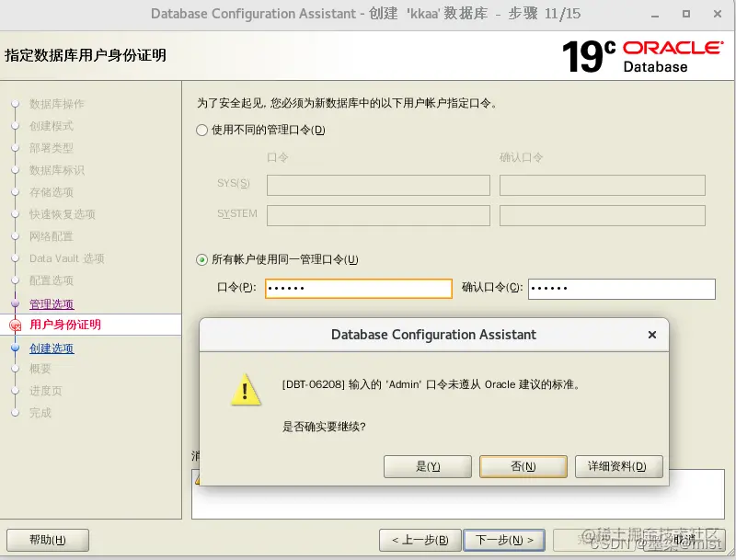The width and height of the screenshot is (736, 560).
Task: Click the 配置选项 step label
Action: 52,280
